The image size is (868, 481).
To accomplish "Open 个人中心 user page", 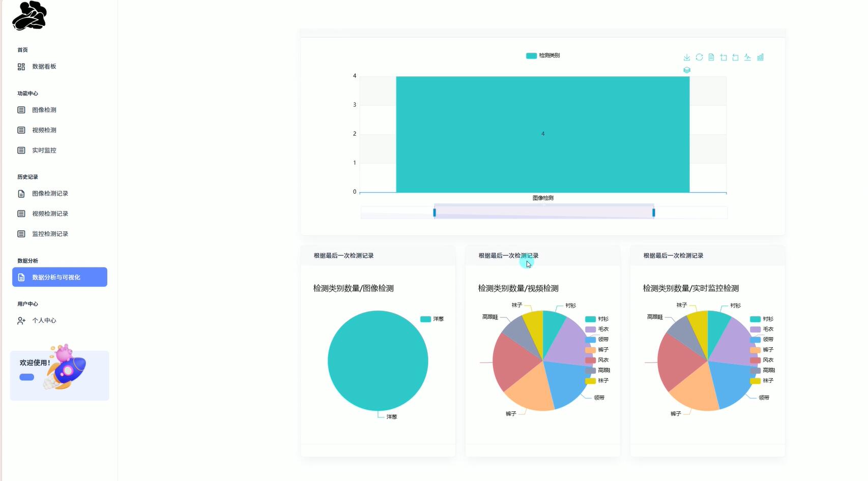I will coord(44,321).
